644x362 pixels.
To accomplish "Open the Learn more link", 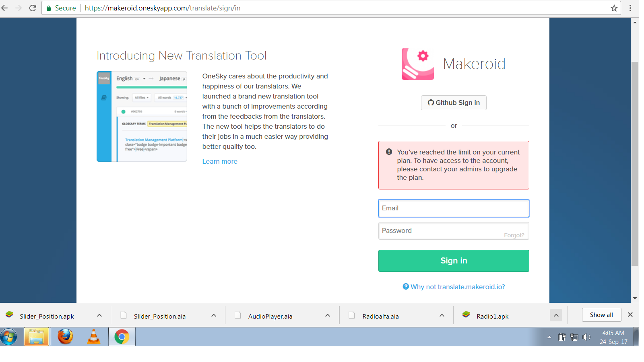I will (220, 161).
